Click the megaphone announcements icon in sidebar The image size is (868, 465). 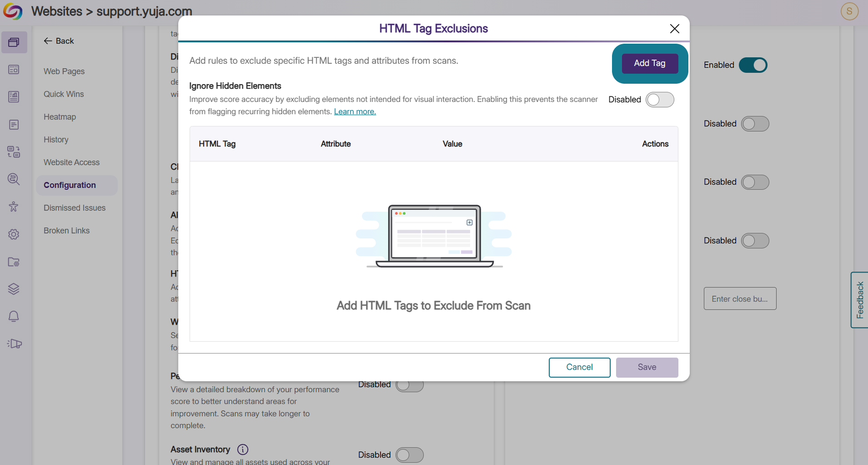[14, 344]
